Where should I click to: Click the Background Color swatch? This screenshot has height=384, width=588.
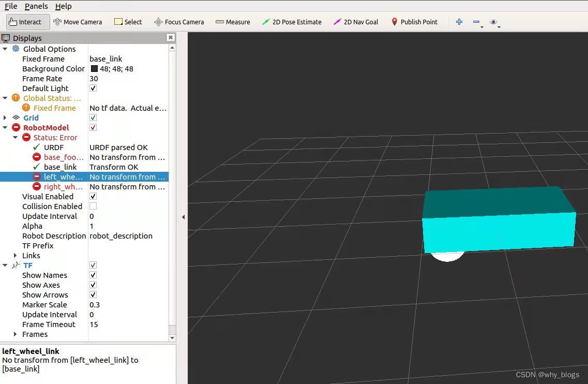pyautogui.click(x=94, y=68)
